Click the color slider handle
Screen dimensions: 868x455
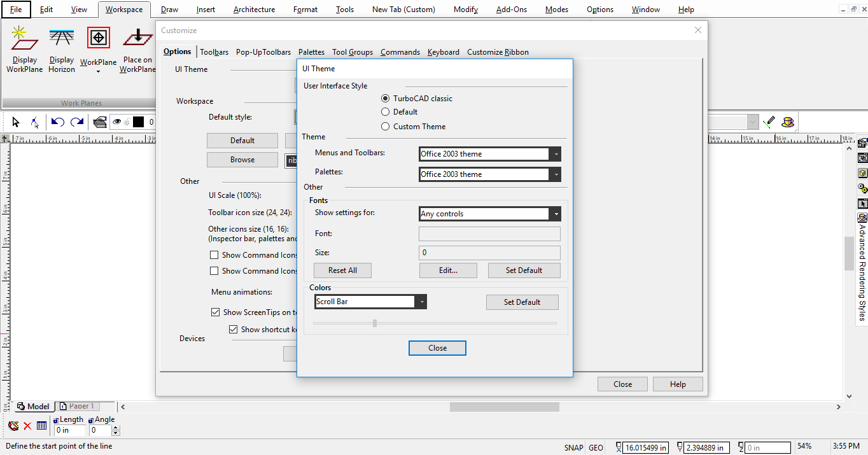(x=375, y=323)
